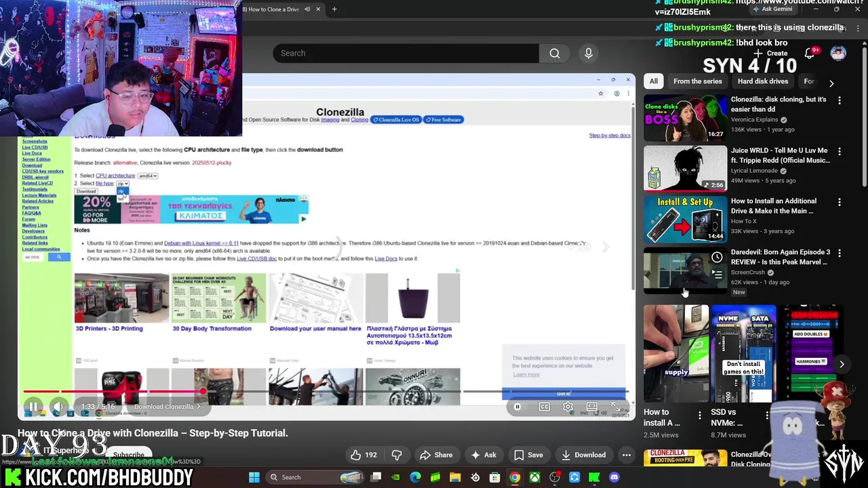Open the Kick app from the taskbar
Viewport: 868px width, 488px height.
click(595, 477)
